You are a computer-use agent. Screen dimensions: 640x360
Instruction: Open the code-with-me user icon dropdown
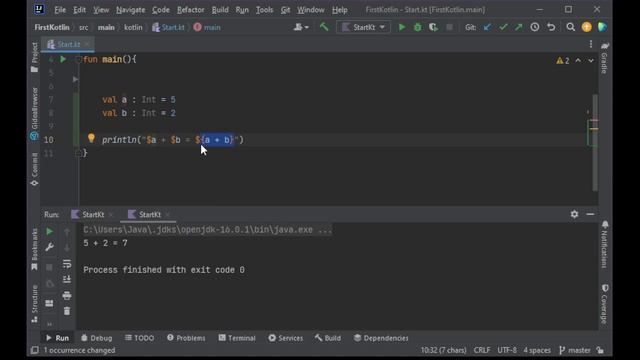click(301, 27)
